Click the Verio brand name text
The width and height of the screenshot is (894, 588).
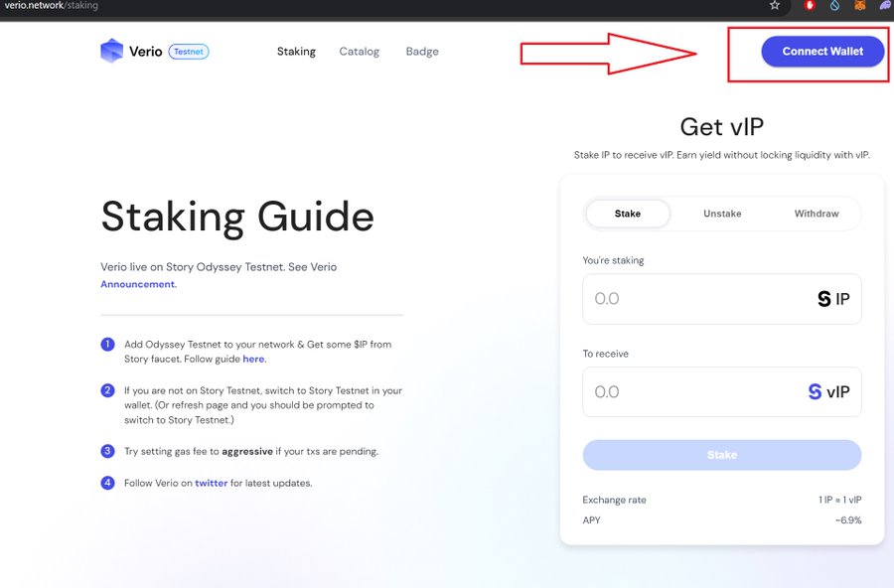pyautogui.click(x=145, y=52)
